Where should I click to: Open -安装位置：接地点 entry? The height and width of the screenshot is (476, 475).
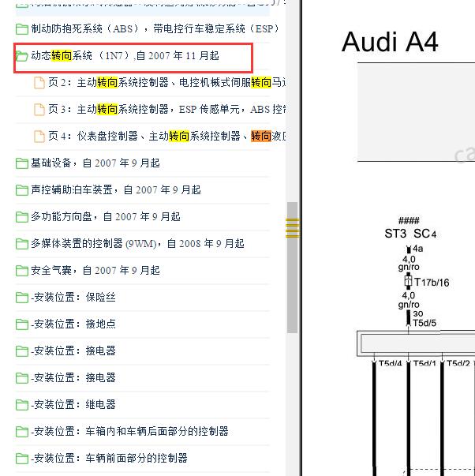coord(73,324)
